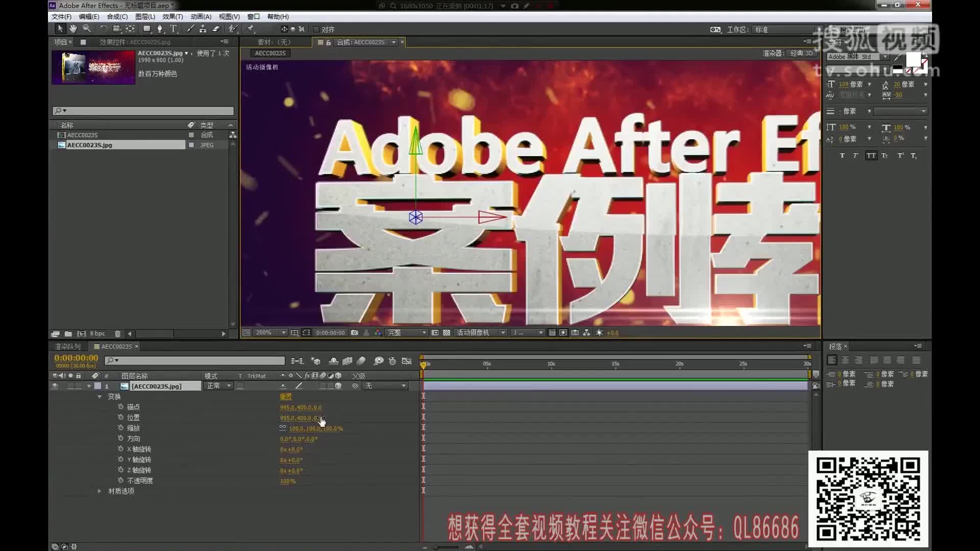Toggle stopwatch for 方向 property
980x551 pixels.
coord(121,438)
